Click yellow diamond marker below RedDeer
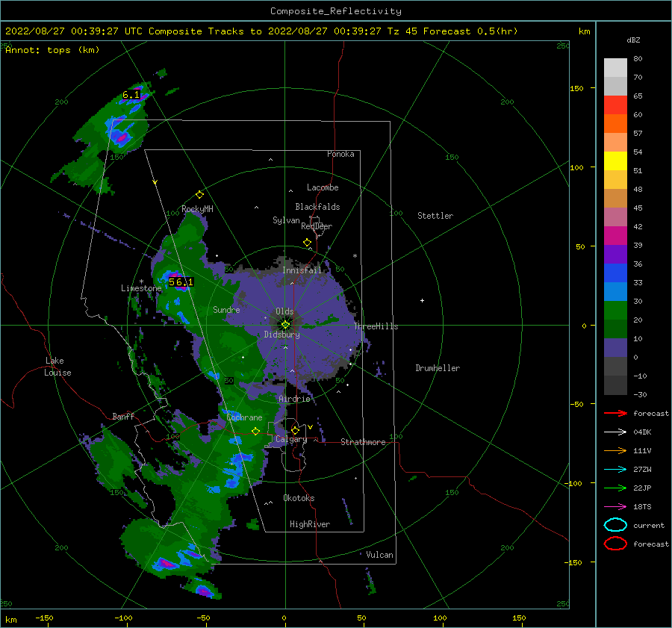The image size is (672, 628). pyautogui.click(x=307, y=243)
